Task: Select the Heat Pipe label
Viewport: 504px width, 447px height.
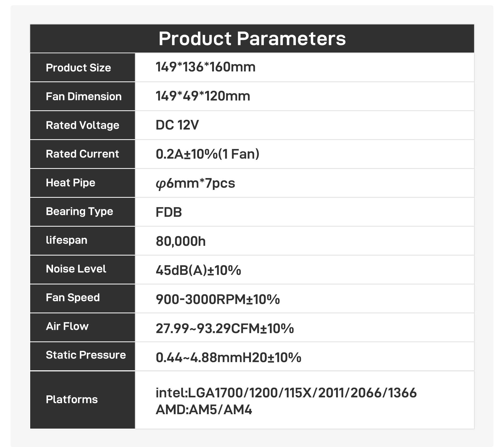Action: coord(70,183)
